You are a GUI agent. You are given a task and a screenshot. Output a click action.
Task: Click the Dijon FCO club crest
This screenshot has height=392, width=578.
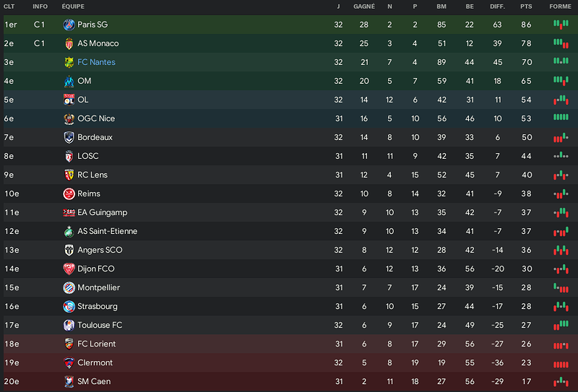point(69,269)
